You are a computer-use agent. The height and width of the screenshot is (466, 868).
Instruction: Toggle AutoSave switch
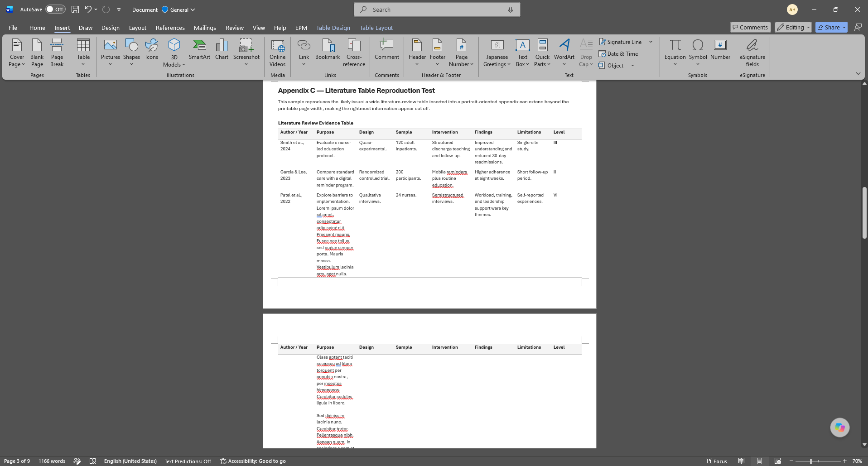(x=55, y=10)
